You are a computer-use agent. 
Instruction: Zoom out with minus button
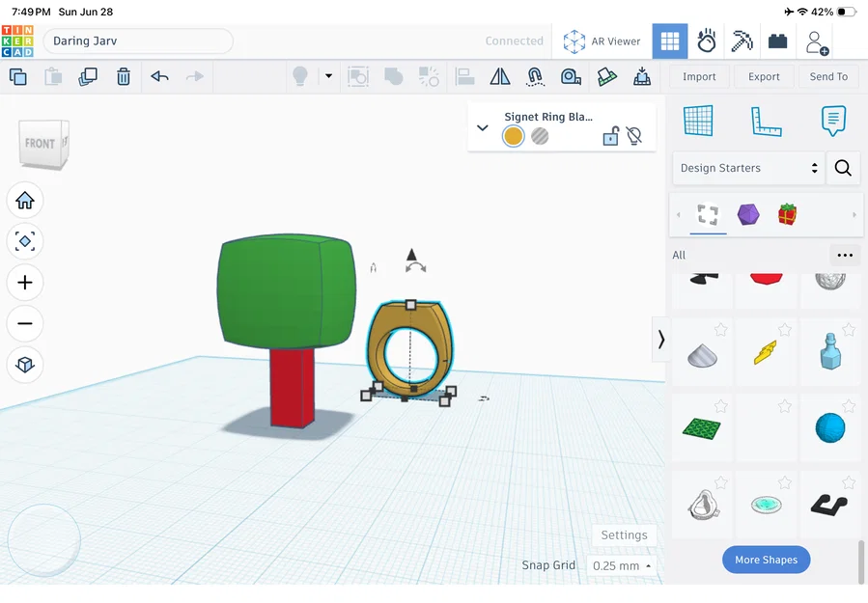[x=25, y=323]
